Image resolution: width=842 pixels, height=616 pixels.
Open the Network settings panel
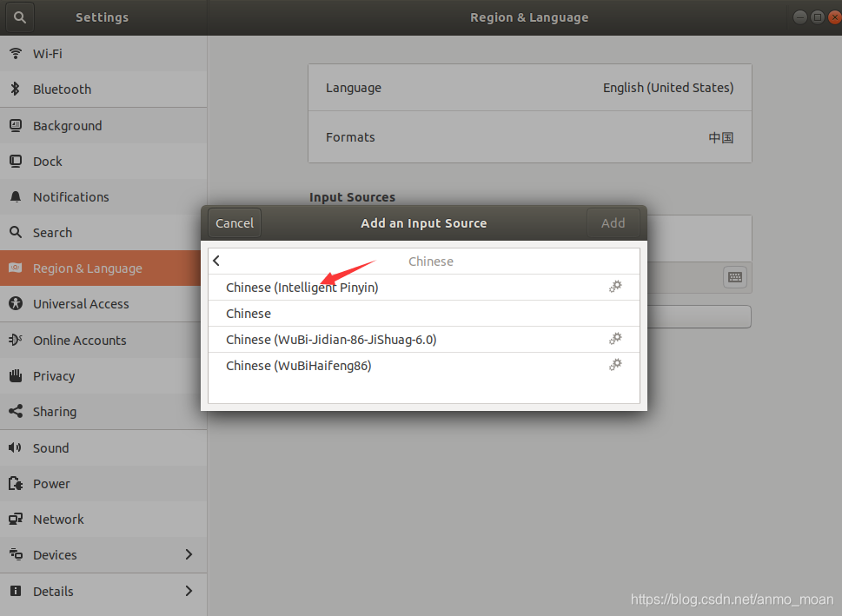click(103, 520)
